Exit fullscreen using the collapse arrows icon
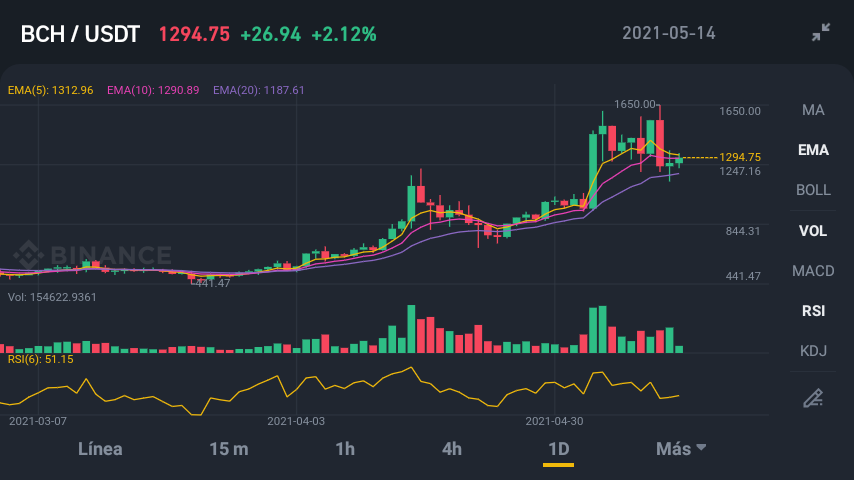This screenshot has width=854, height=480. coord(821,32)
